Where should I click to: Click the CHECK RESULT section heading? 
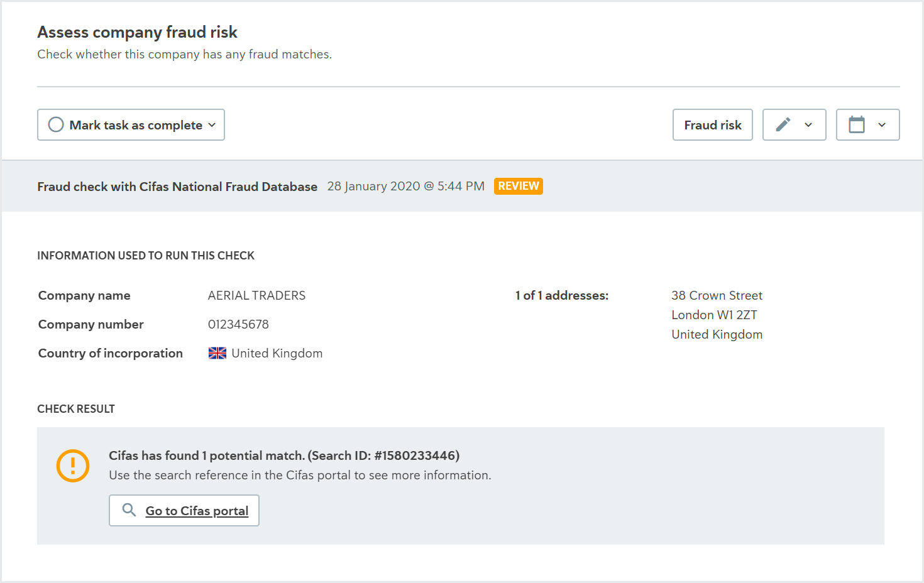coord(76,409)
